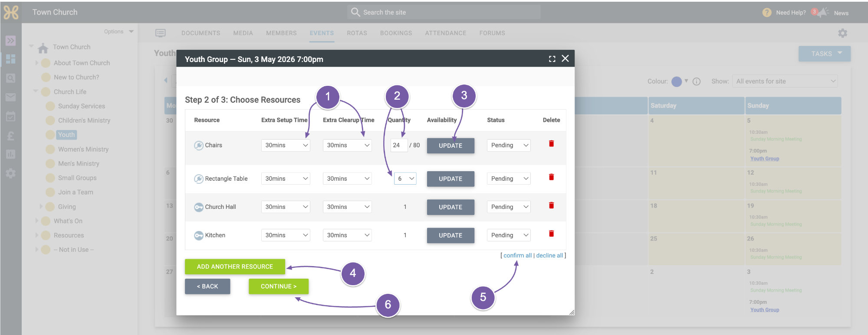Viewport: 868px width, 335px height.
Task: Open Chairs Extra Clearup Time dropdown
Action: [347, 145]
